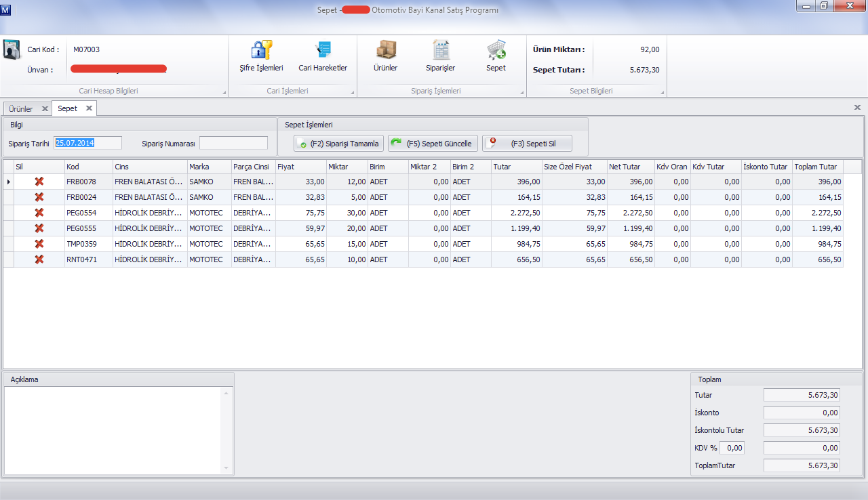Open the Ürünler box icon

point(385,50)
